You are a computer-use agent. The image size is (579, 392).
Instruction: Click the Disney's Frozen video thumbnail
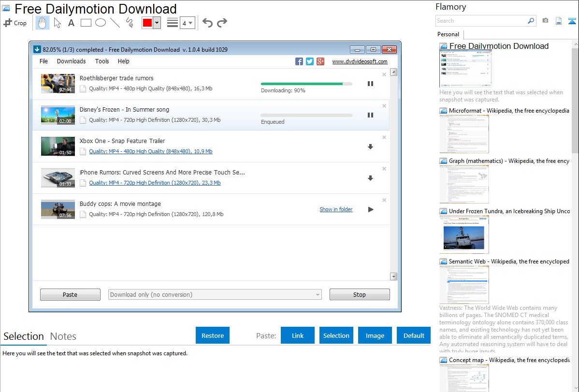(58, 115)
